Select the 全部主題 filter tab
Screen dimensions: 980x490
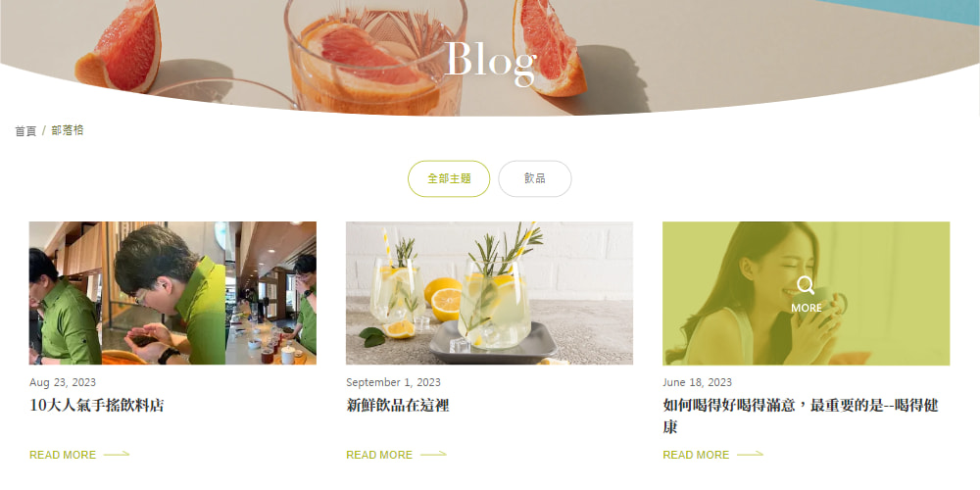449,178
